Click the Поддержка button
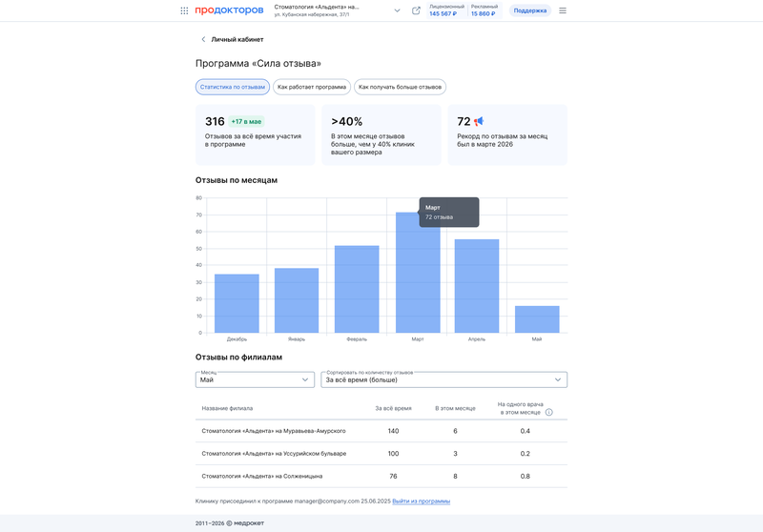 coord(530,10)
